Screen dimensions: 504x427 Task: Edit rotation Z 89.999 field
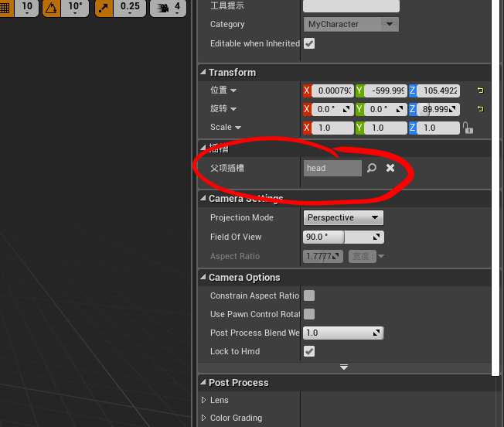(438, 109)
